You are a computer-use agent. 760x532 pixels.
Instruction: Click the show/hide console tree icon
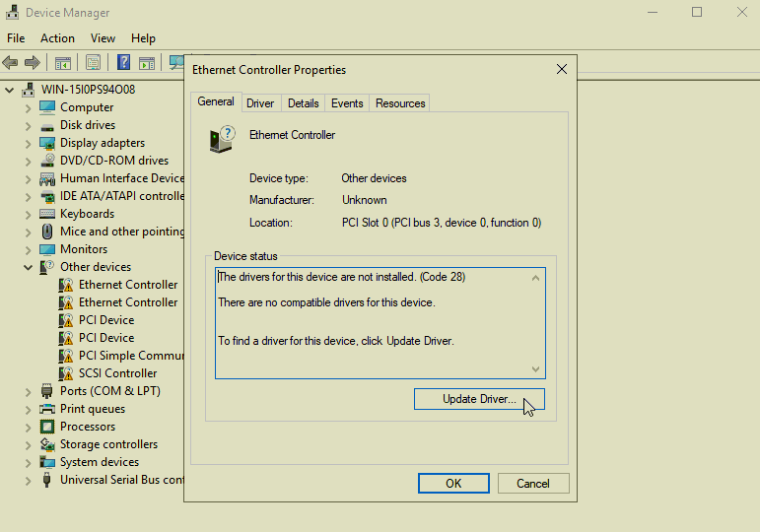pyautogui.click(x=62, y=63)
